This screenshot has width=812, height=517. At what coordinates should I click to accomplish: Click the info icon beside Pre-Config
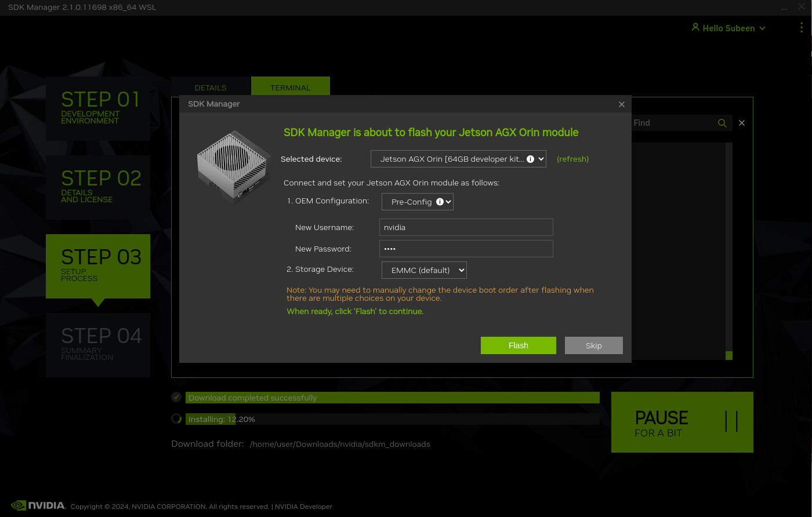[x=440, y=202]
